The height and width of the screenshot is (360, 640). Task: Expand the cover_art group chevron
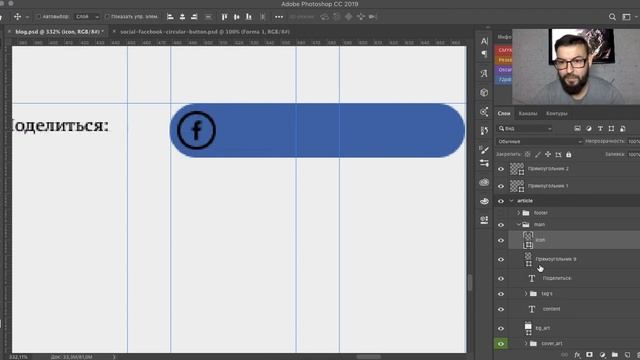(526, 344)
